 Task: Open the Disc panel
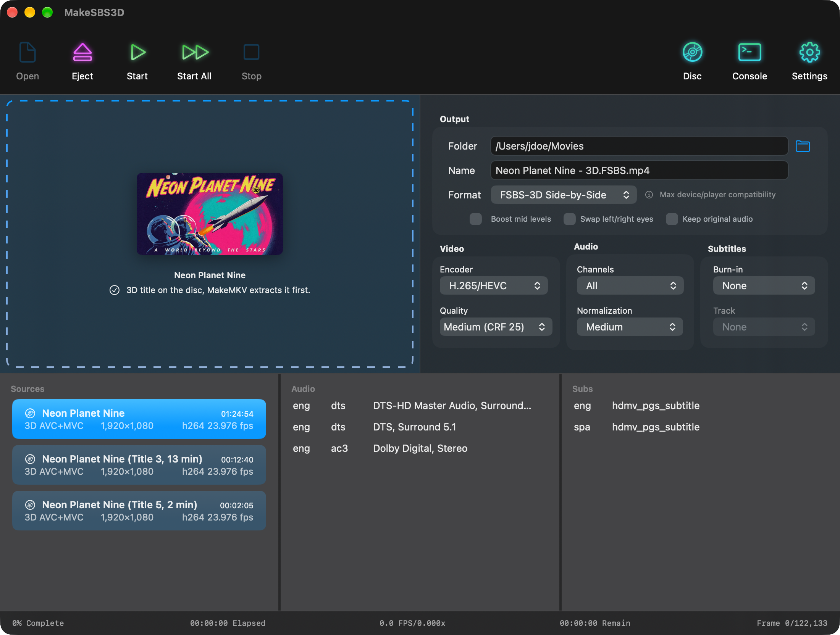(692, 52)
